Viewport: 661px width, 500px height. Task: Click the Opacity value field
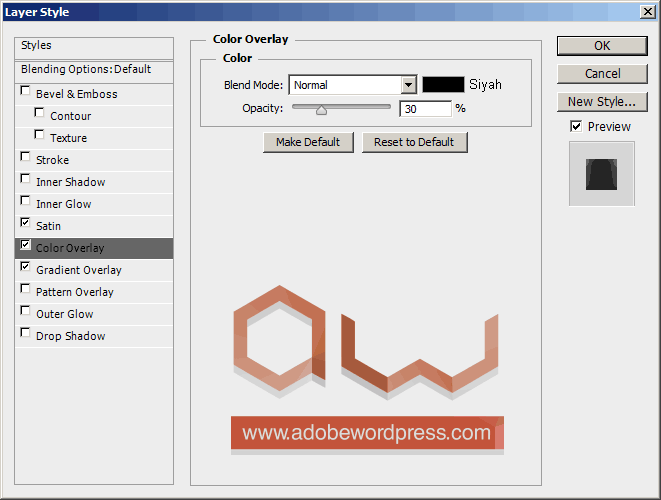pos(425,109)
